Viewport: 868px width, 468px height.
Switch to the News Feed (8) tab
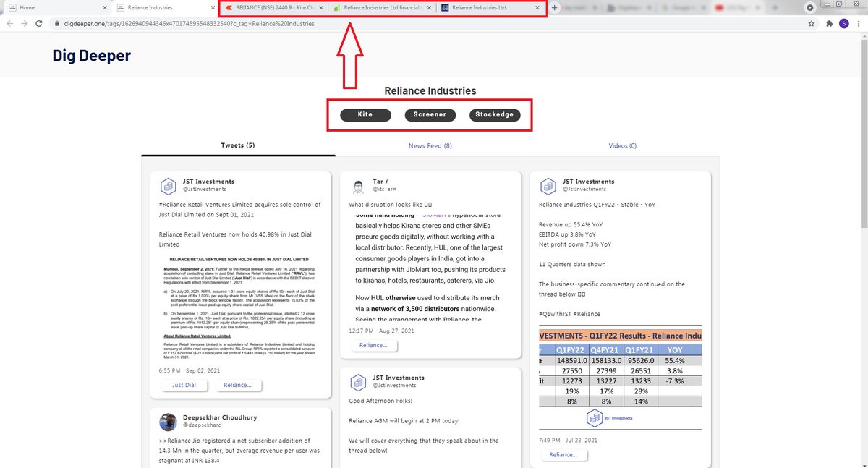click(x=430, y=145)
